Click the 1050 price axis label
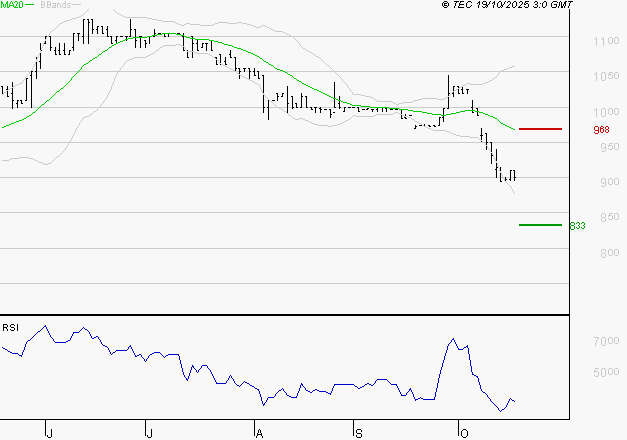 click(x=606, y=76)
